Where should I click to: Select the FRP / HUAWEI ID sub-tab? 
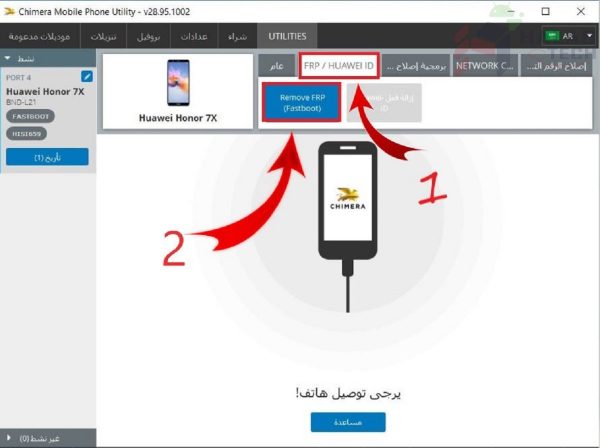[339, 66]
